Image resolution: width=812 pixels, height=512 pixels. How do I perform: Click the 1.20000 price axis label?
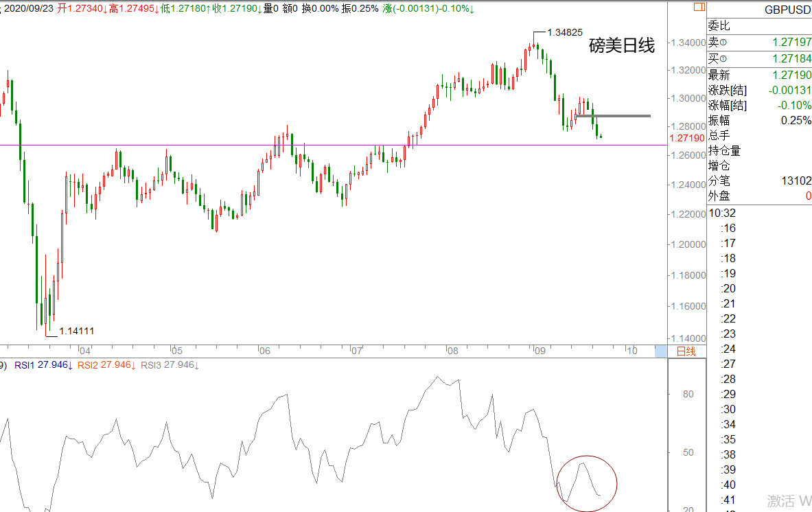[x=688, y=244]
